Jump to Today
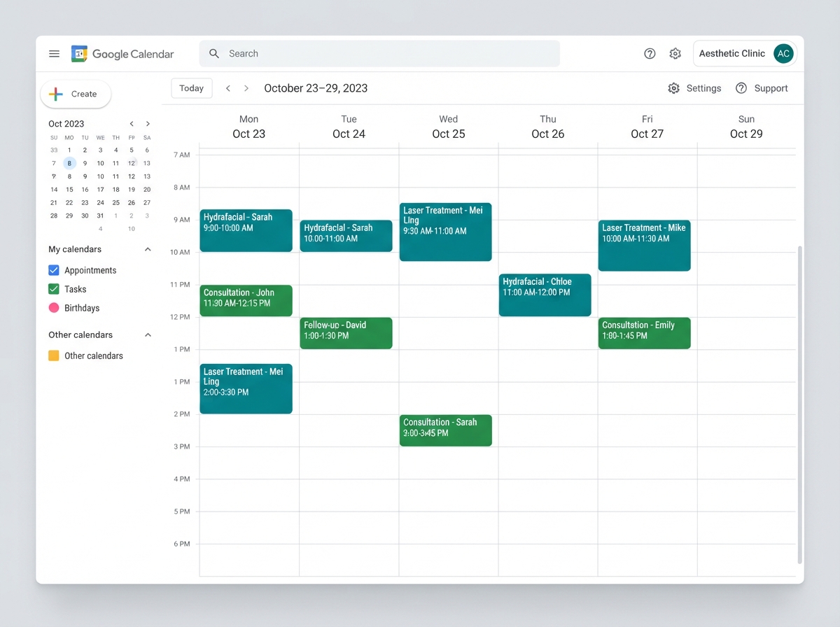The width and height of the screenshot is (840, 627). point(192,88)
